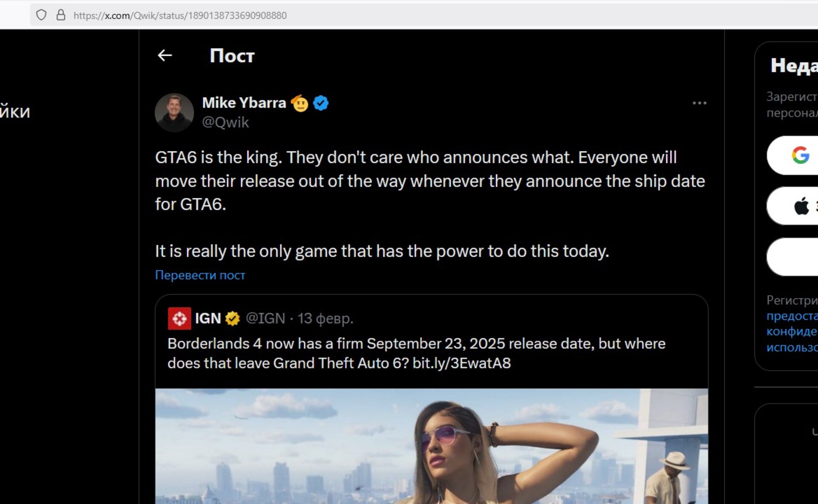
Task: Click IGN's gold verified badge
Action: coord(233,318)
